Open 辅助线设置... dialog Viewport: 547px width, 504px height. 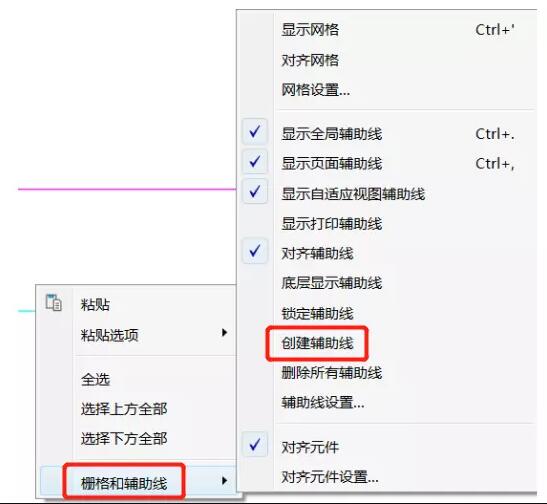coord(323,403)
